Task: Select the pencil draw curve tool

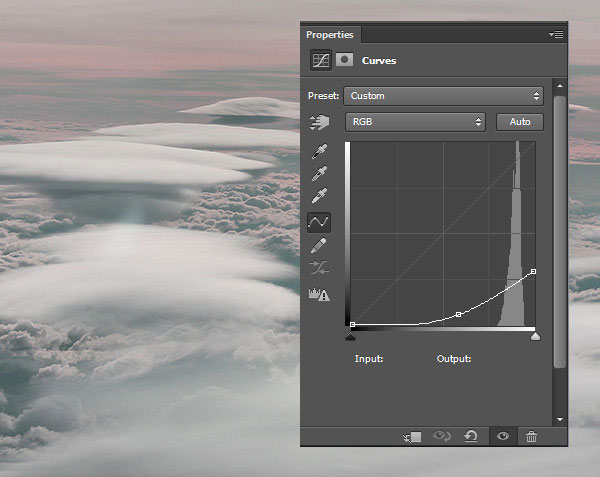Action: [x=320, y=245]
